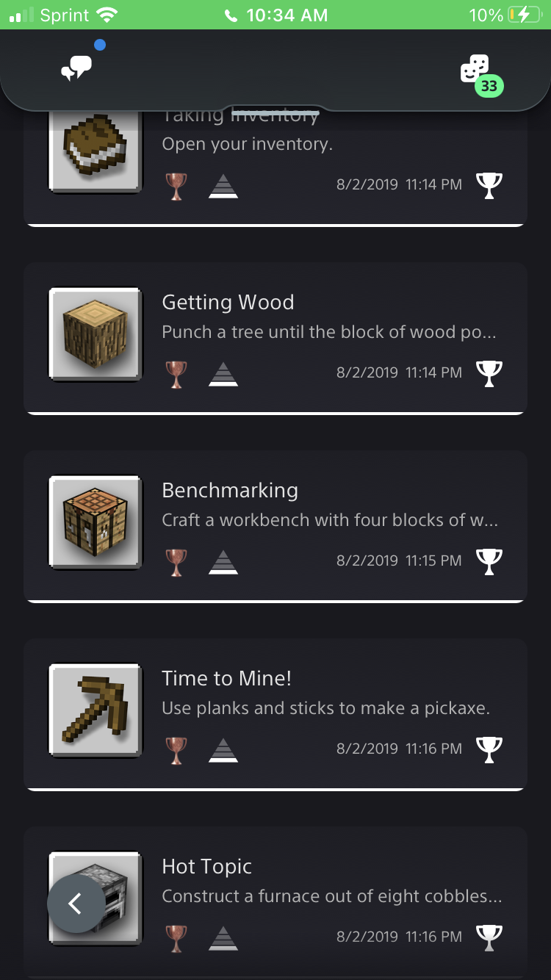The width and height of the screenshot is (551, 980).
Task: Tap the back arrow floating button
Action: pos(75,904)
